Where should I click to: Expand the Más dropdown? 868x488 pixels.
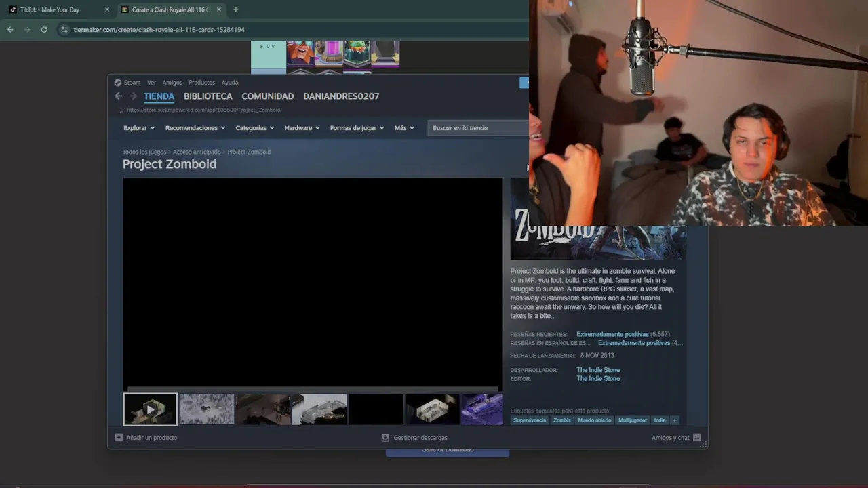pos(404,128)
